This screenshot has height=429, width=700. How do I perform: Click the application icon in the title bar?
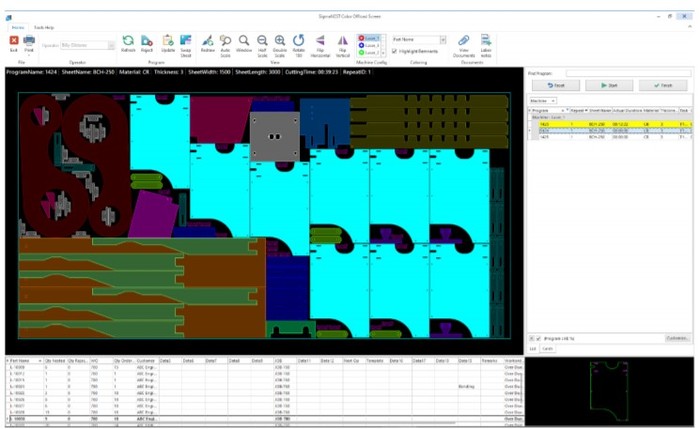pos(8,18)
